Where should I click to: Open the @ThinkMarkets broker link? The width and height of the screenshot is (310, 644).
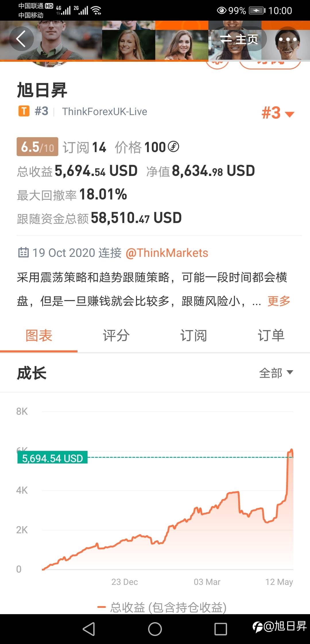tap(167, 253)
